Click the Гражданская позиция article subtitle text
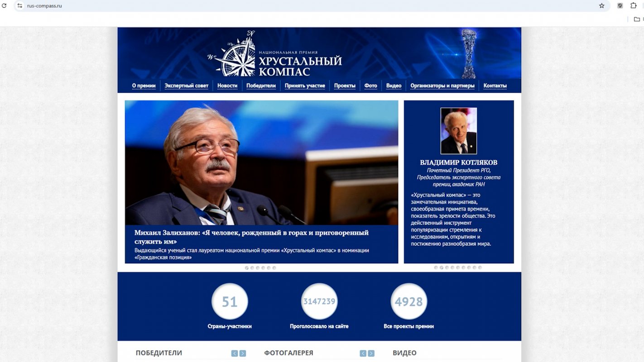 pyautogui.click(x=252, y=254)
